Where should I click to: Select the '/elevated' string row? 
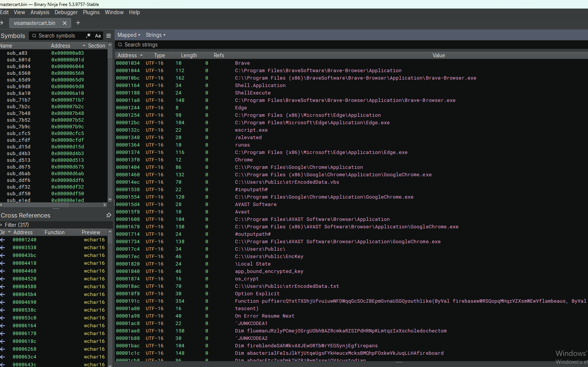click(x=351, y=138)
